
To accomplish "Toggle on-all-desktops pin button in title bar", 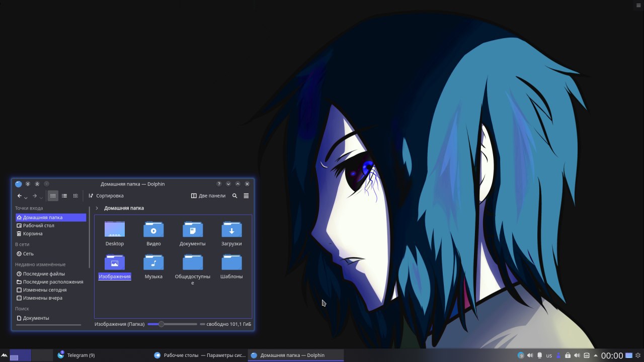I will coord(46,184).
